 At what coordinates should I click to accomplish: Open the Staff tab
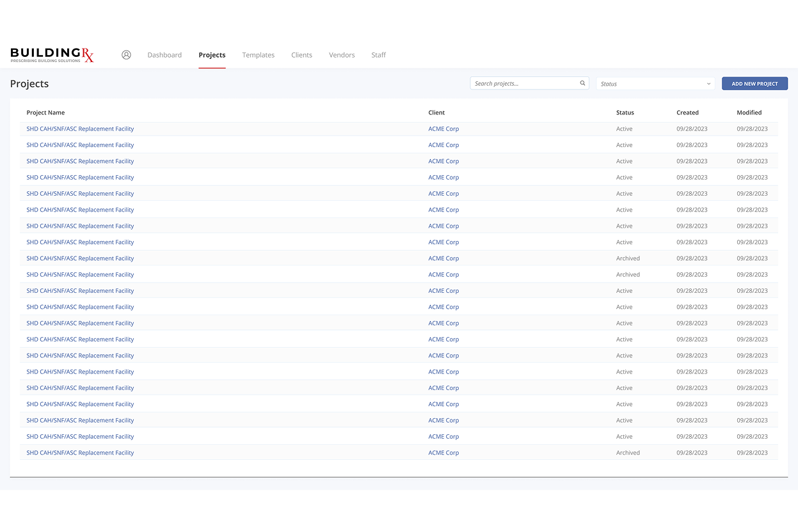[x=378, y=55]
